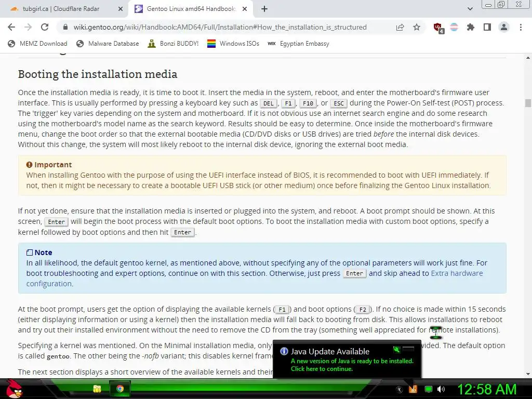The width and height of the screenshot is (532, 399).
Task: Click the ESC key label
Action: coord(339,103)
